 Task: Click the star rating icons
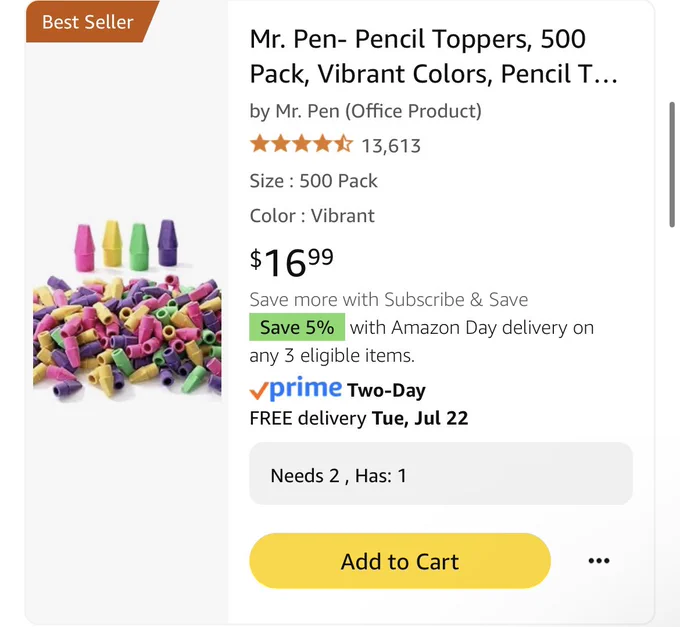click(x=301, y=144)
